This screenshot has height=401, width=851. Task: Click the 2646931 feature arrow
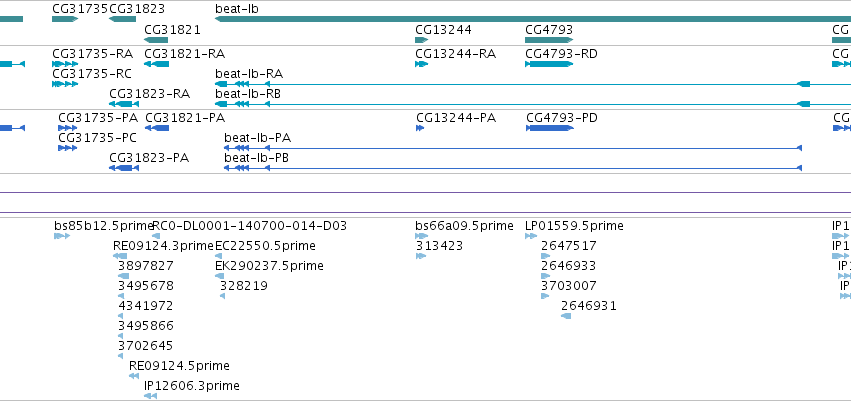click(x=566, y=316)
